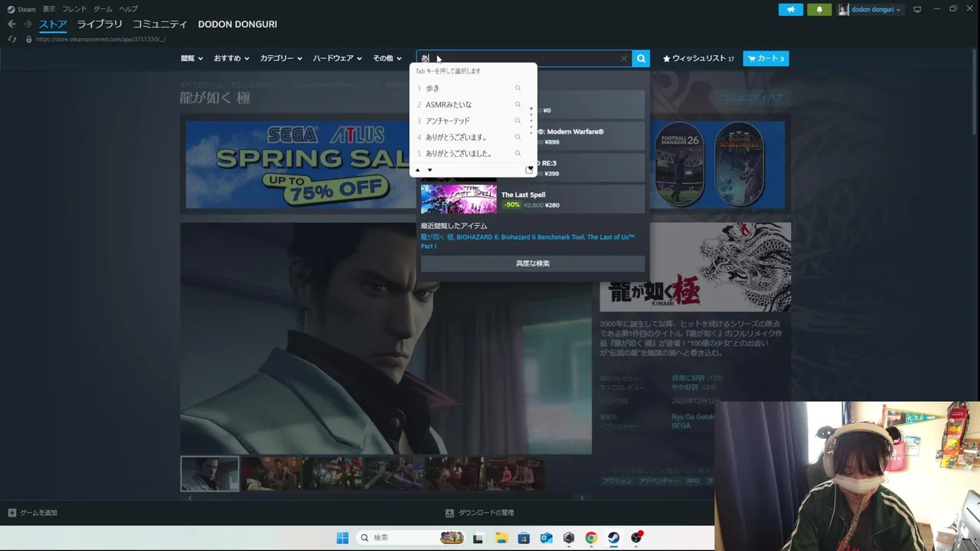980x551 pixels.
Task: Open OBS Studio from the taskbar
Action: point(636,538)
